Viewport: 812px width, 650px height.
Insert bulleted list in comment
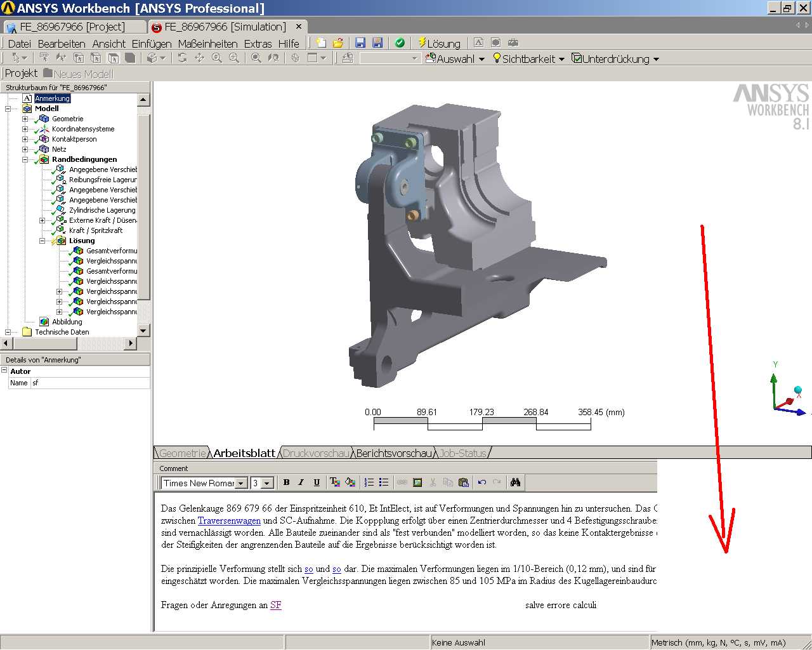[384, 482]
